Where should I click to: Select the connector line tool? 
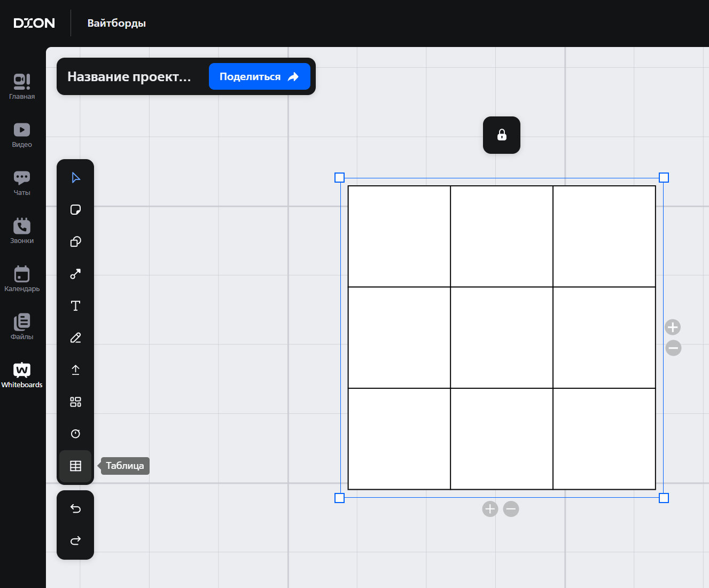point(75,274)
